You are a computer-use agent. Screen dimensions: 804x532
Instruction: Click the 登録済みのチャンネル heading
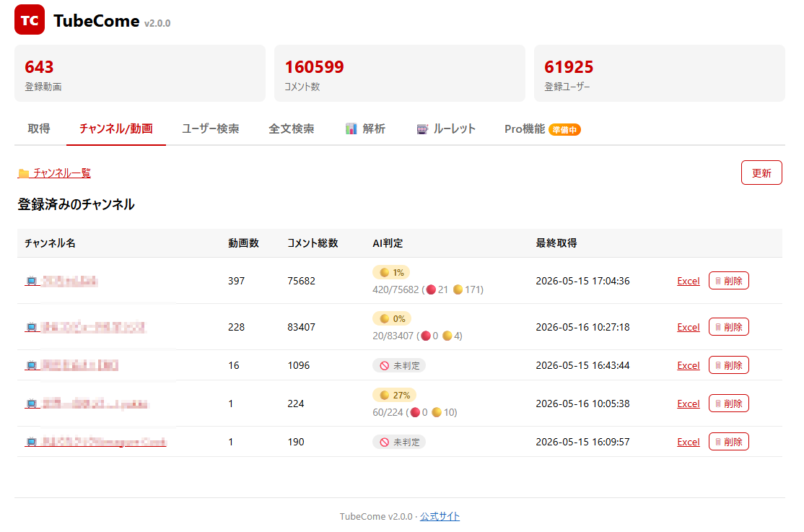pos(76,204)
